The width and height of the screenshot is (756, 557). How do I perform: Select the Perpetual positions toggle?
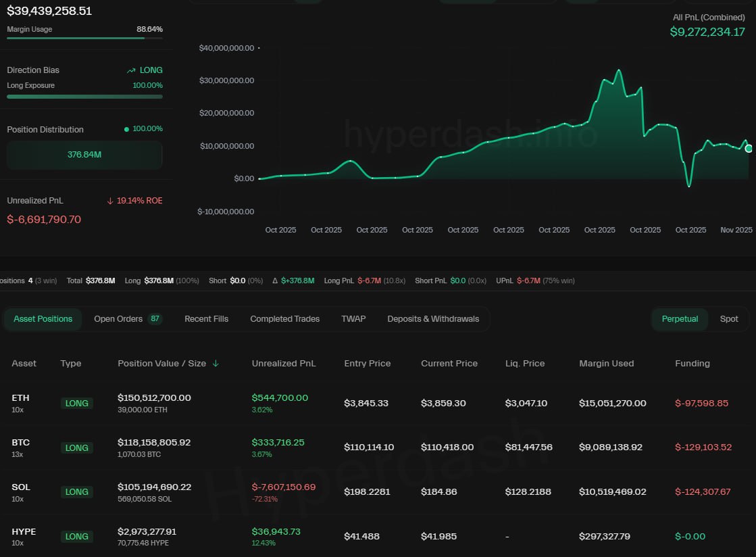pos(680,319)
